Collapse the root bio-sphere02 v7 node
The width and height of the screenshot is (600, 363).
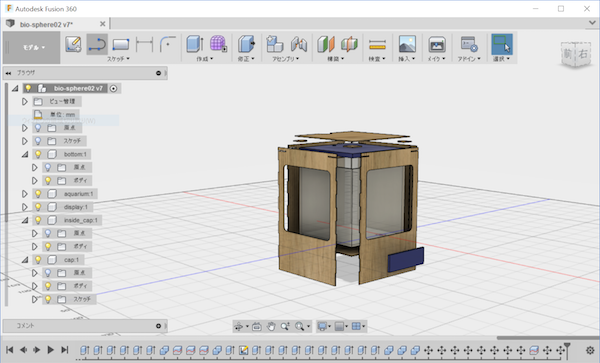pos(15,88)
